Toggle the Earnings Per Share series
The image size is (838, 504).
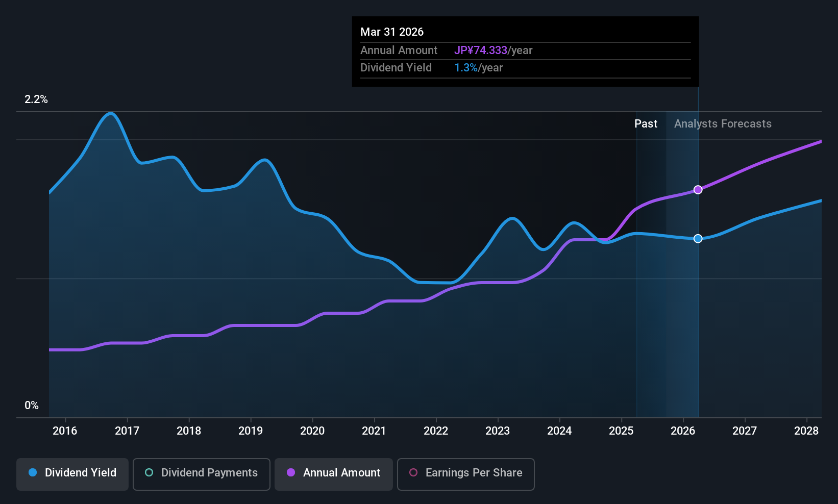click(465, 474)
